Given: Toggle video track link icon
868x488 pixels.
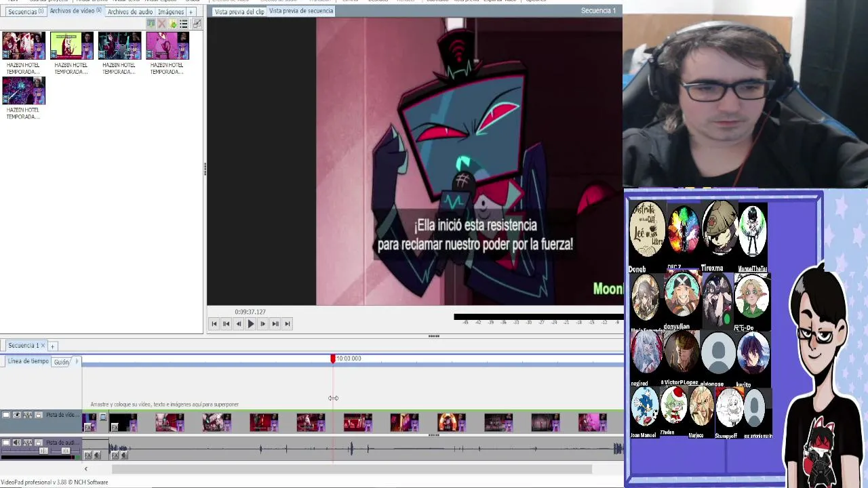Looking at the screenshot, I should tap(28, 415).
